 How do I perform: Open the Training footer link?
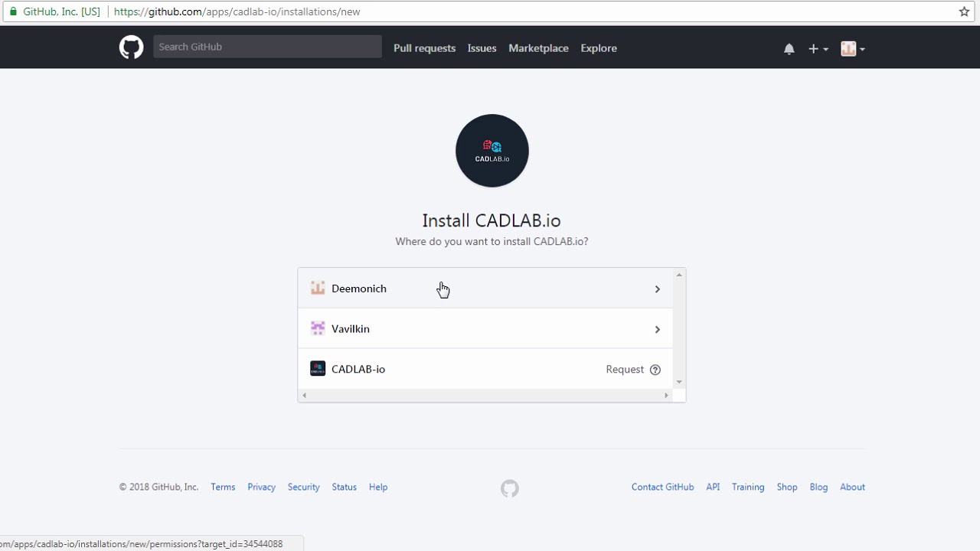pyautogui.click(x=748, y=487)
